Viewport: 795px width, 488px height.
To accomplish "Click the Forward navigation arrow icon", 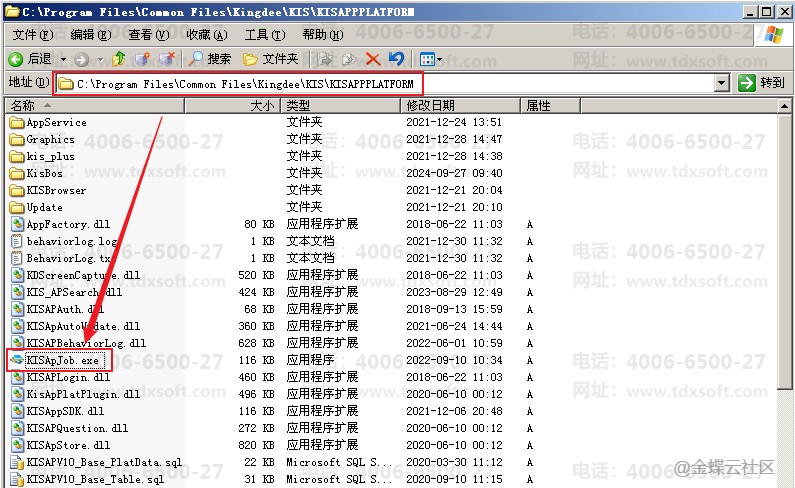I will click(x=81, y=59).
